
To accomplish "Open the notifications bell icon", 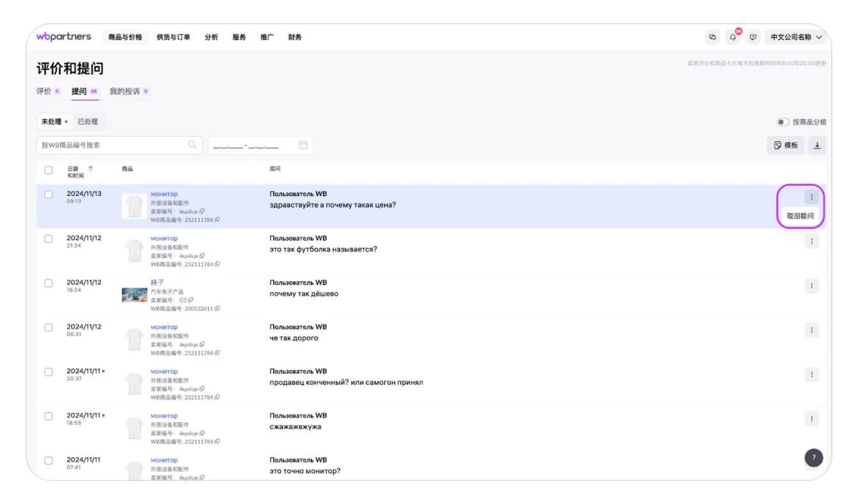I will tap(733, 38).
